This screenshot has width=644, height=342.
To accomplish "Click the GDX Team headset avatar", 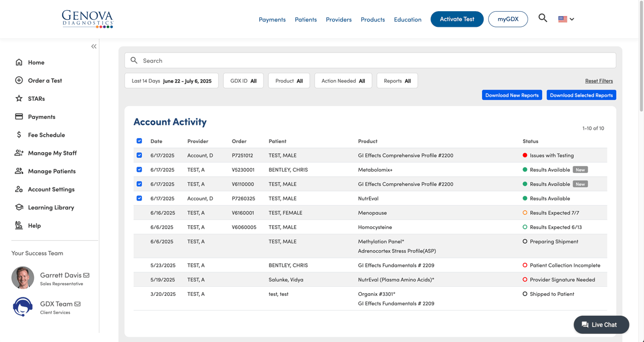I will (23, 306).
